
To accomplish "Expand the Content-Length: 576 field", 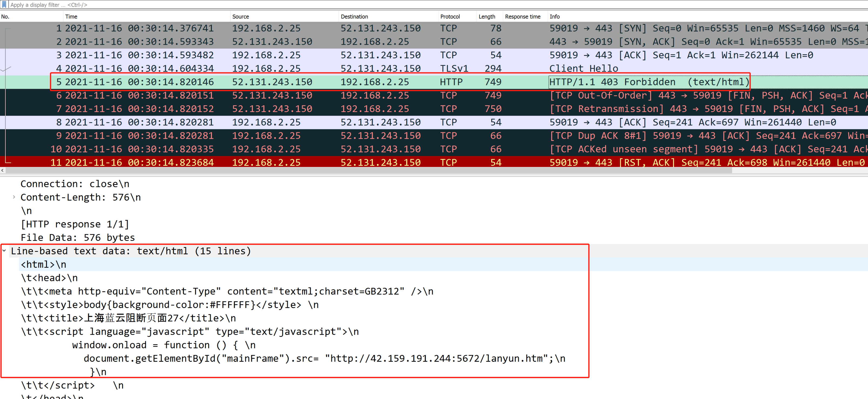I will tap(14, 197).
